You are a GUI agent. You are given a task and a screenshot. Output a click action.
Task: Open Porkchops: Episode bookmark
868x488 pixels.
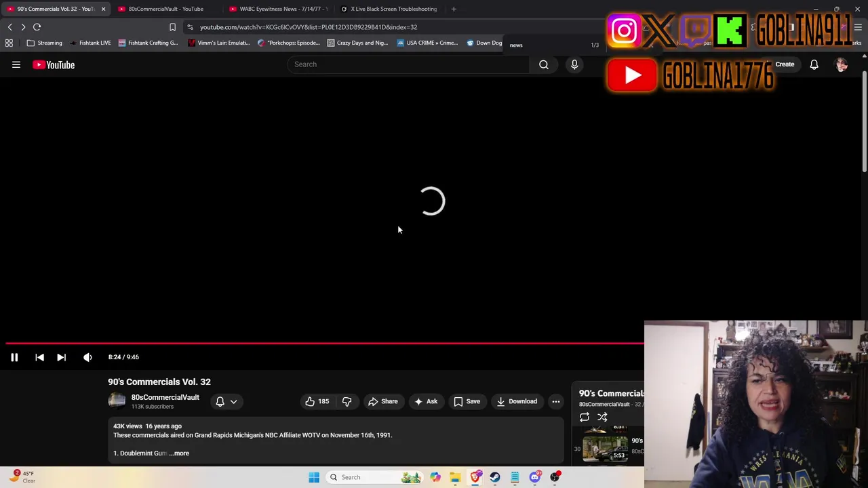(288, 43)
